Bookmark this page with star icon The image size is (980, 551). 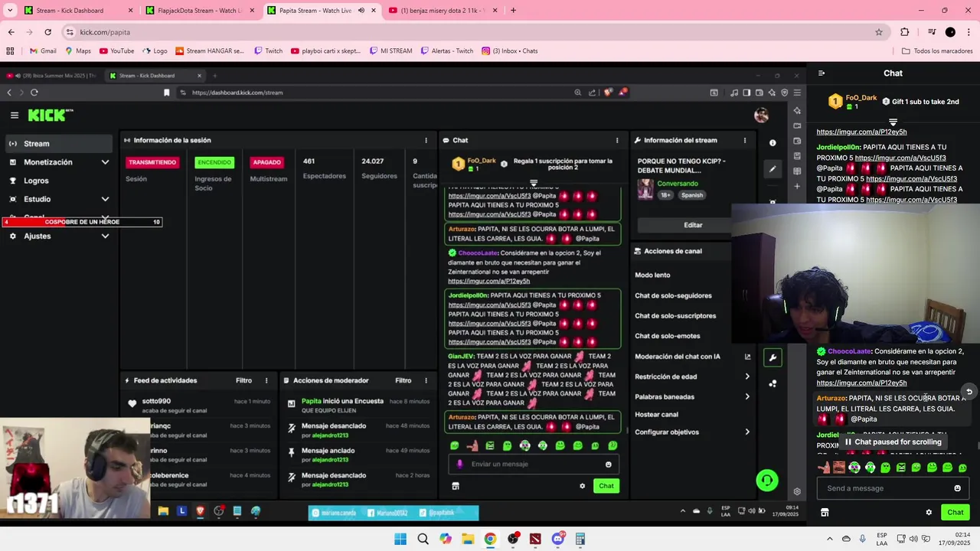(x=879, y=32)
